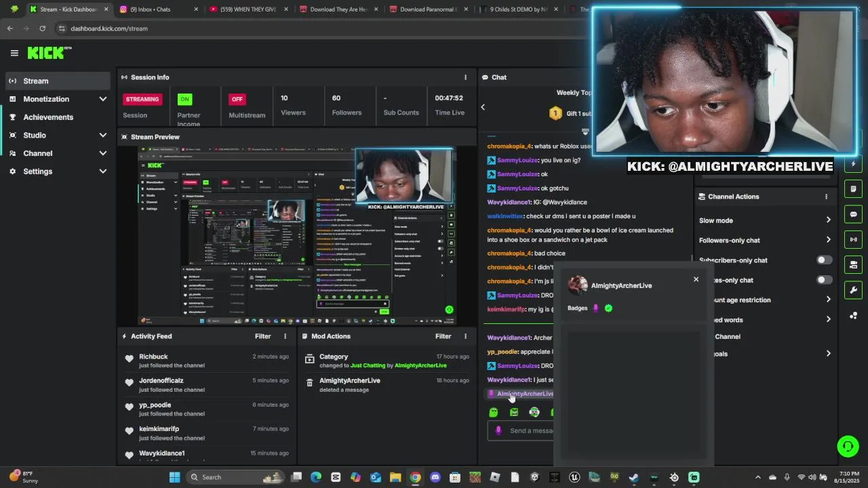868x488 pixels.
Task: Toggle the Emotes-only chat switch
Action: [x=824, y=280]
